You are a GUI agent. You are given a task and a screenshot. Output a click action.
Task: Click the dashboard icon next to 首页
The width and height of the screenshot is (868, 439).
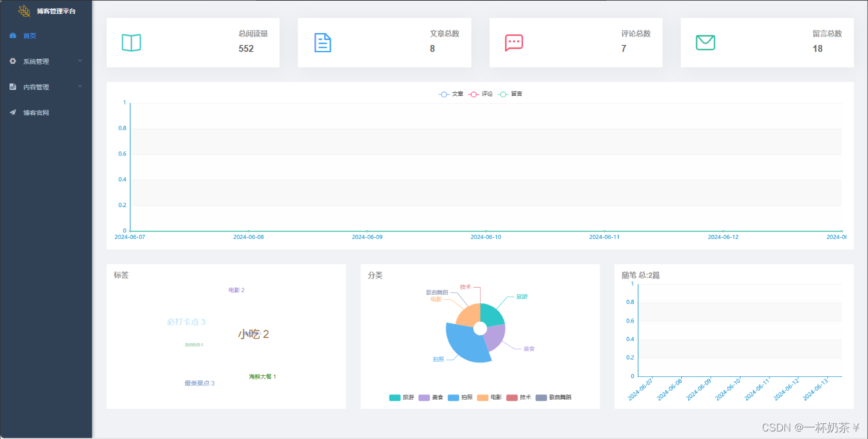point(13,36)
